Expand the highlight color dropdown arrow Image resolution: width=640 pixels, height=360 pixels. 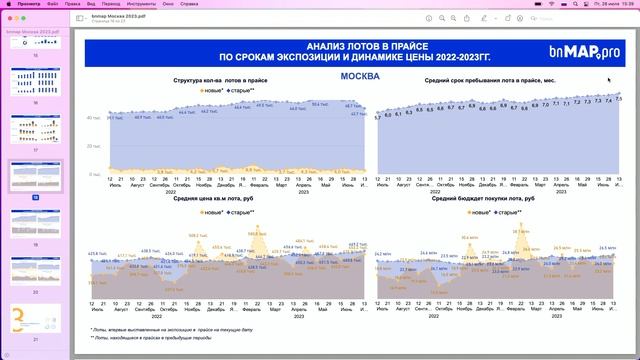point(496,18)
